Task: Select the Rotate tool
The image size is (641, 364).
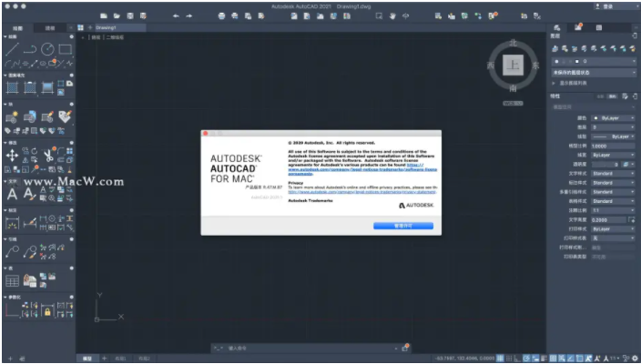Action: pyautogui.click(x=34, y=151)
